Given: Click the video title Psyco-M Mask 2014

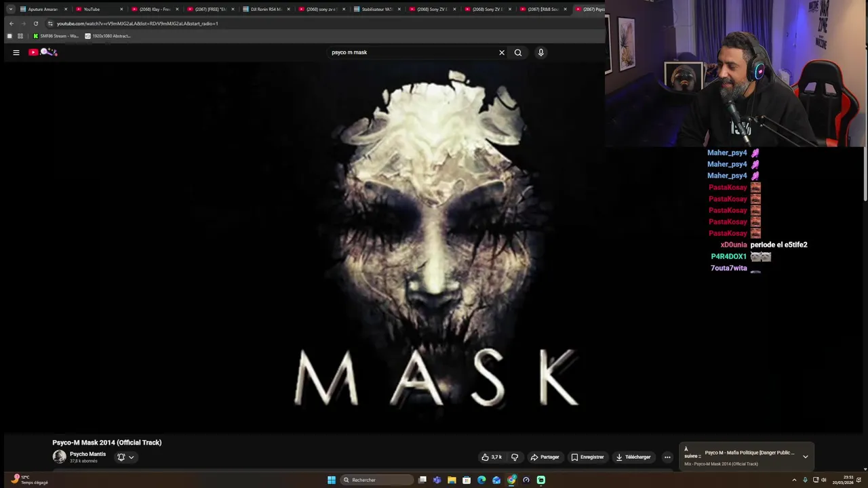Looking at the screenshot, I should click(107, 443).
